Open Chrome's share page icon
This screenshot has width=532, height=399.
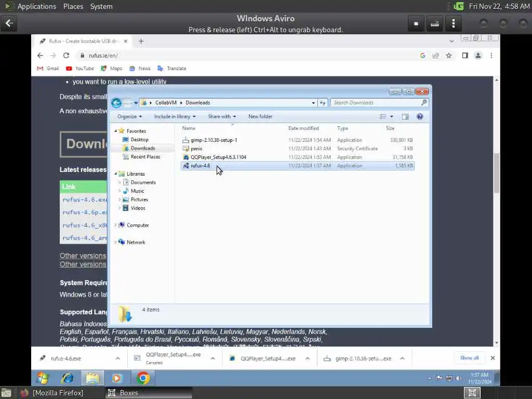click(x=436, y=56)
